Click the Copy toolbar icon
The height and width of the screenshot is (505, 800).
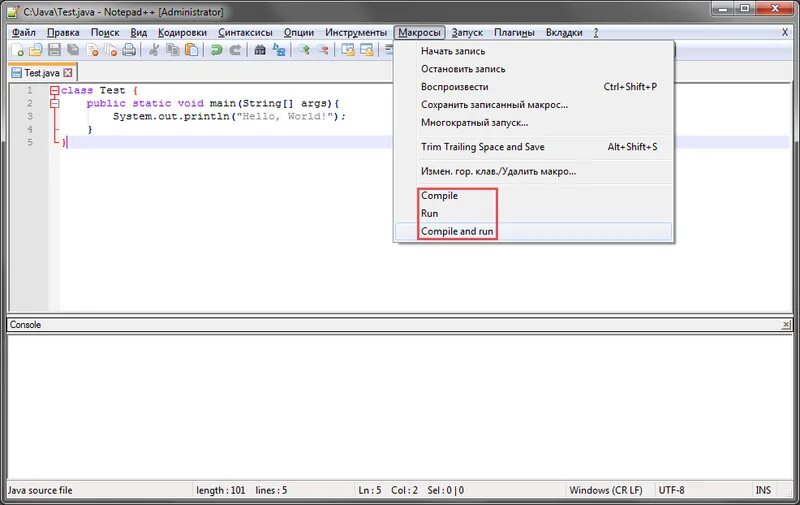[x=173, y=50]
